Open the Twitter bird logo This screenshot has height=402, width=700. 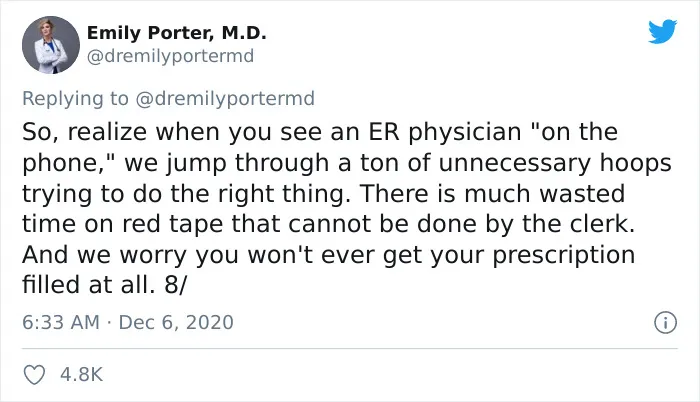coord(662,31)
